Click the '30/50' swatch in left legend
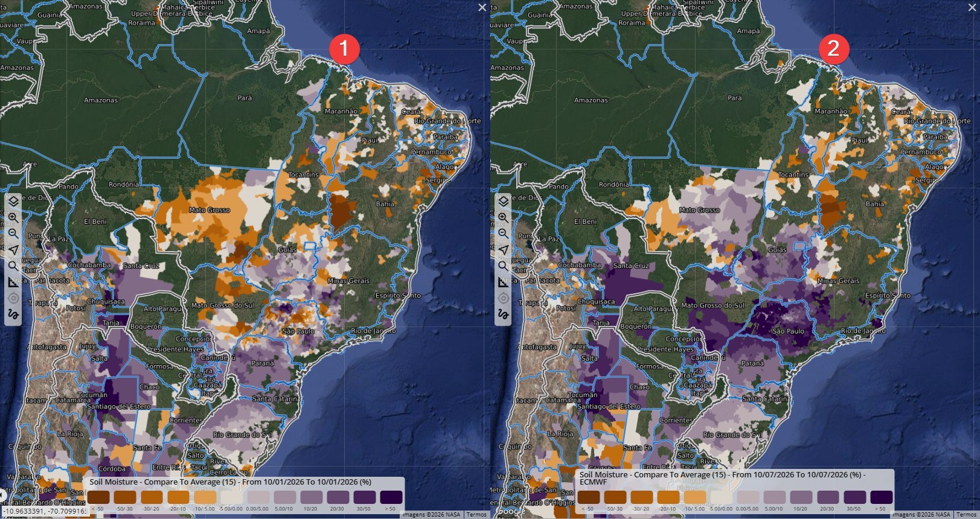980x519 pixels. (x=365, y=497)
